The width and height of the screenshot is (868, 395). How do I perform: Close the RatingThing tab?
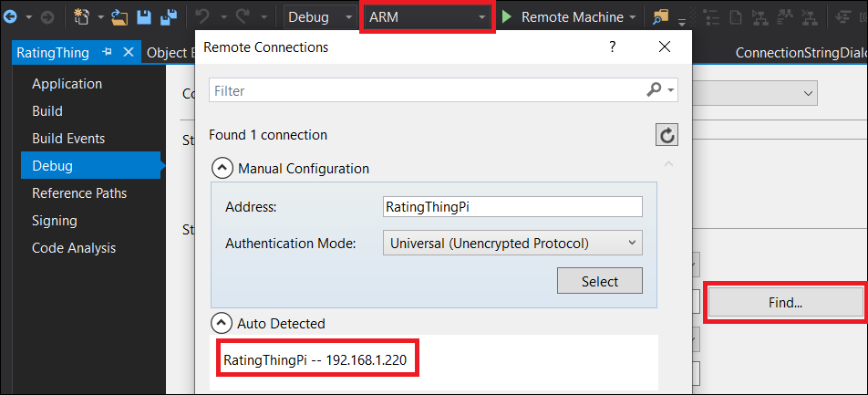pyautogui.click(x=129, y=53)
